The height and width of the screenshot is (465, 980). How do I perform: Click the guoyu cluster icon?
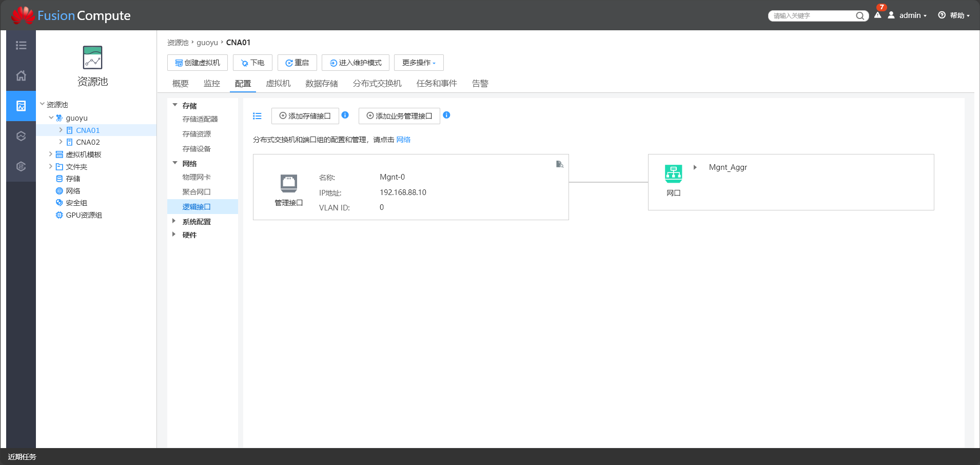click(x=59, y=118)
